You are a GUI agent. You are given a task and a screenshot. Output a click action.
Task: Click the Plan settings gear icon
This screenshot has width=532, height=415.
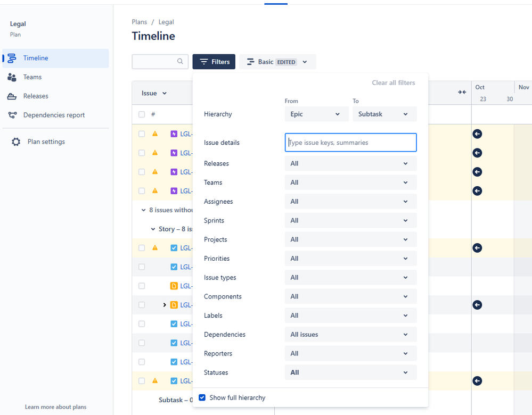pos(16,142)
